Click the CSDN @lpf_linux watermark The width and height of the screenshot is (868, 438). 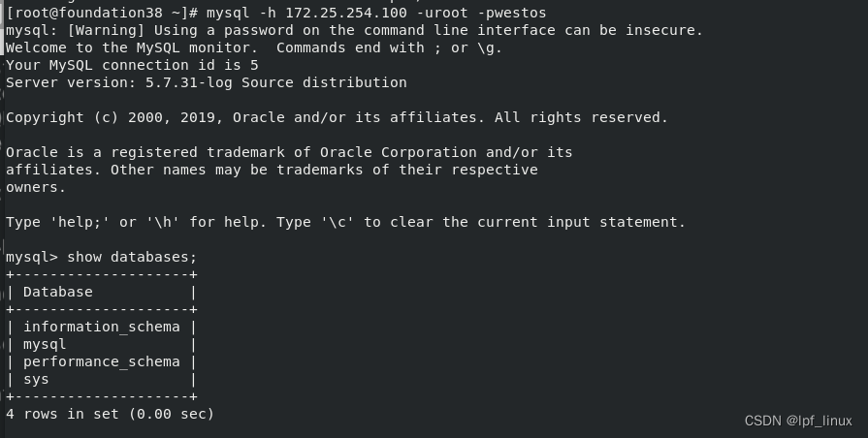[798, 421]
